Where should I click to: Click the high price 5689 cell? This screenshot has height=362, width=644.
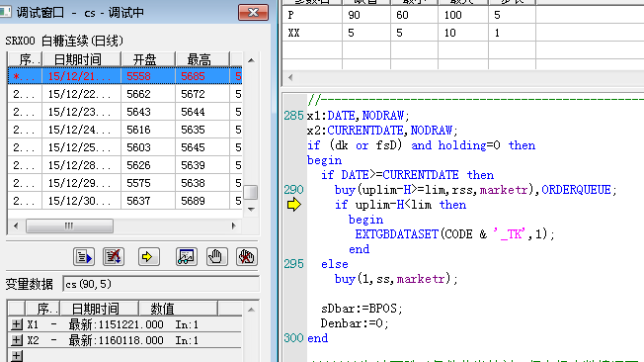click(x=202, y=201)
